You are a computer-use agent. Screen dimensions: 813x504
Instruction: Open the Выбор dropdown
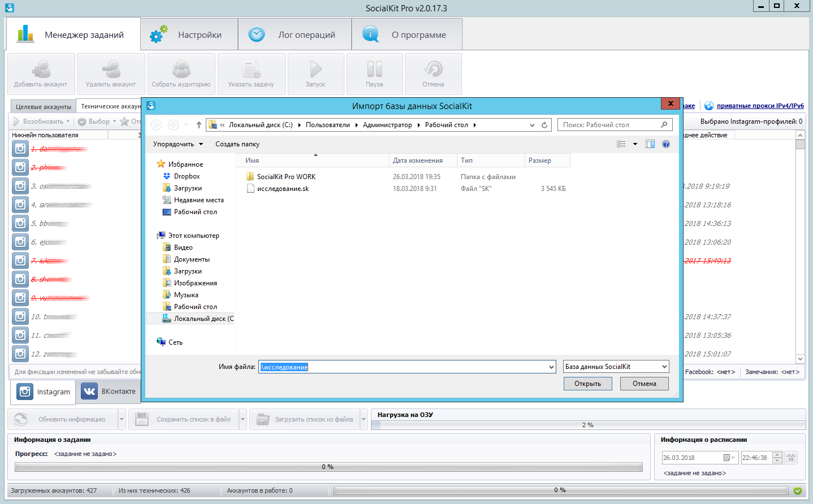(97, 121)
